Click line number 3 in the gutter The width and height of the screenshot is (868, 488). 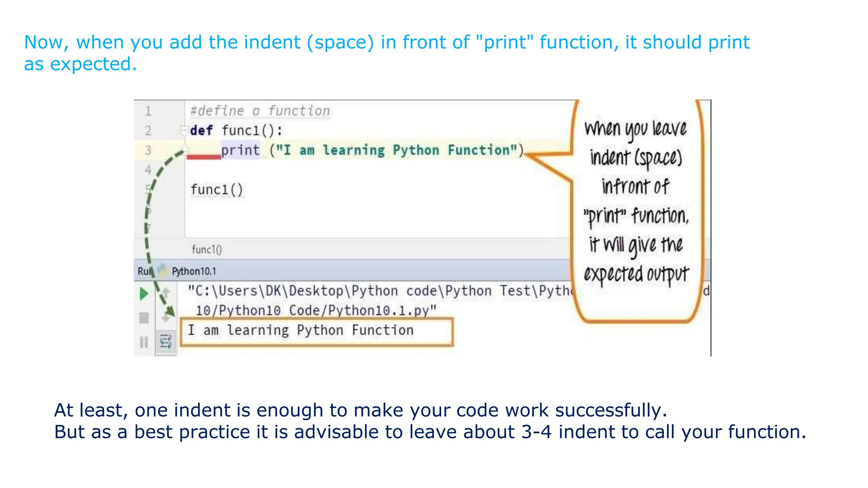tap(148, 150)
